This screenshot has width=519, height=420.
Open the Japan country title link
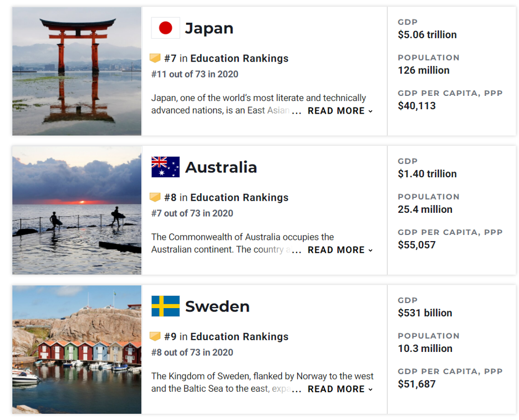pos(209,28)
